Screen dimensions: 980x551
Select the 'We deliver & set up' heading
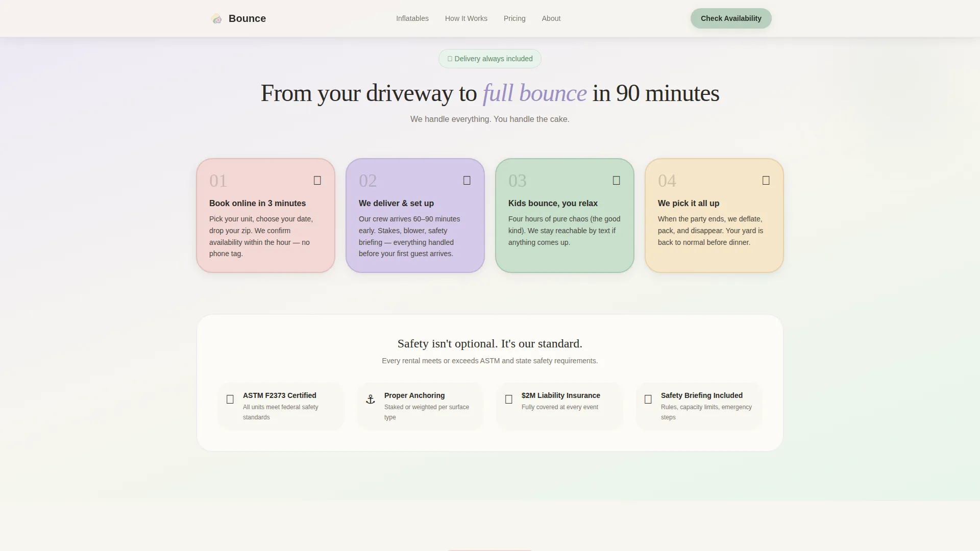coord(396,203)
